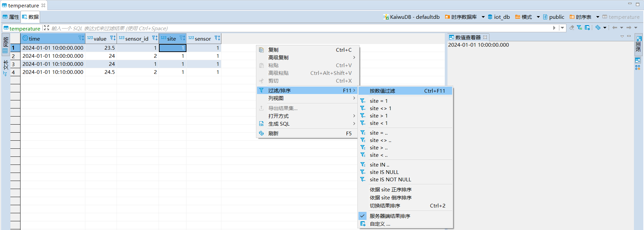Switch to the 属性 properties tab

click(11, 17)
